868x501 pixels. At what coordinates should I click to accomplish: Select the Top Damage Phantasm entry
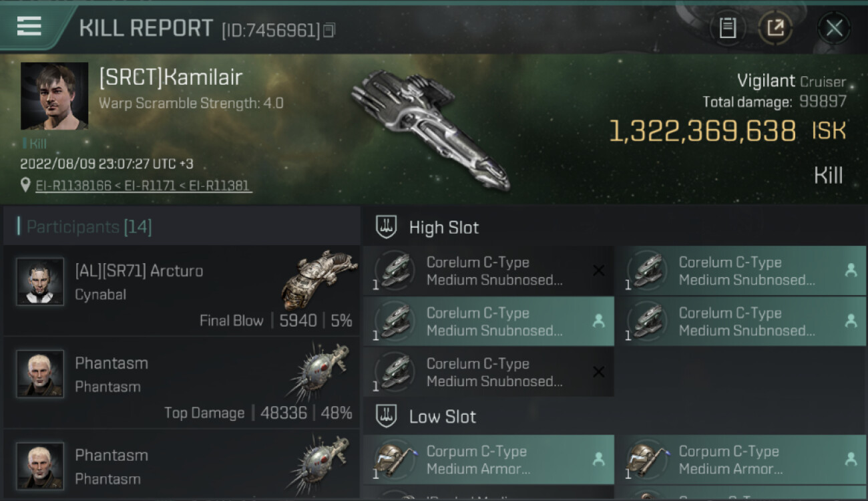pos(182,383)
